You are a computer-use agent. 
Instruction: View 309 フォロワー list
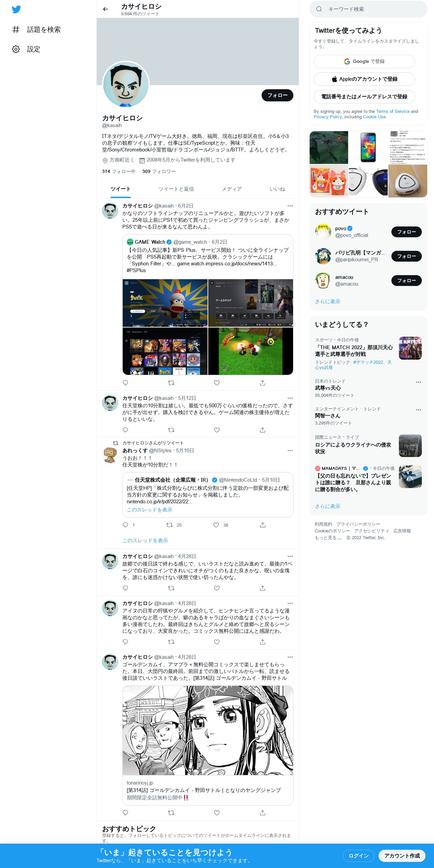[x=159, y=171]
